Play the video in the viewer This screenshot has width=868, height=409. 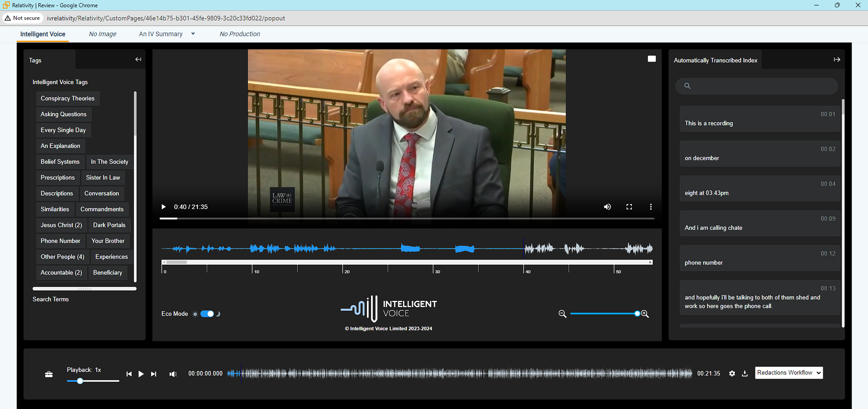164,207
